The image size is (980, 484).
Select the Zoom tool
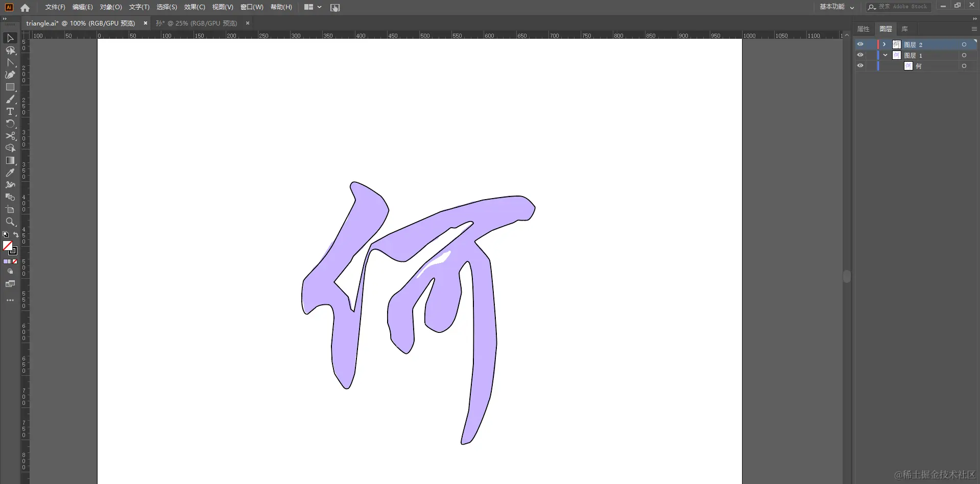[x=10, y=222]
